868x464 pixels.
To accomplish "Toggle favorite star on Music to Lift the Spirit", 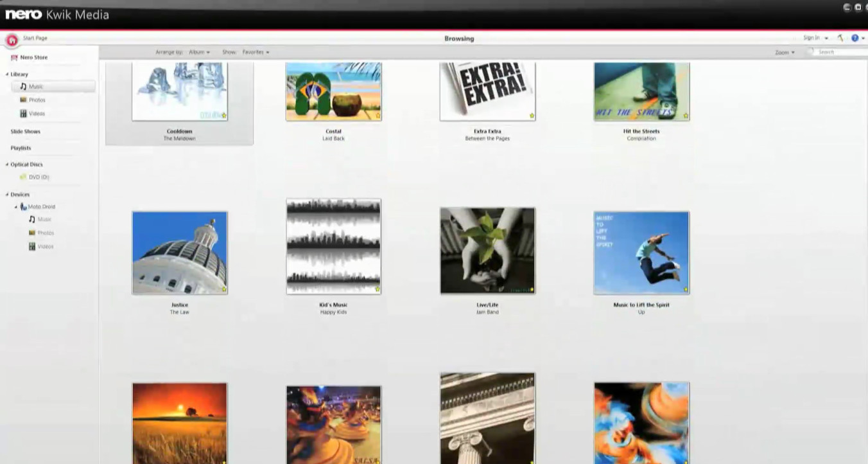I will 686,289.
